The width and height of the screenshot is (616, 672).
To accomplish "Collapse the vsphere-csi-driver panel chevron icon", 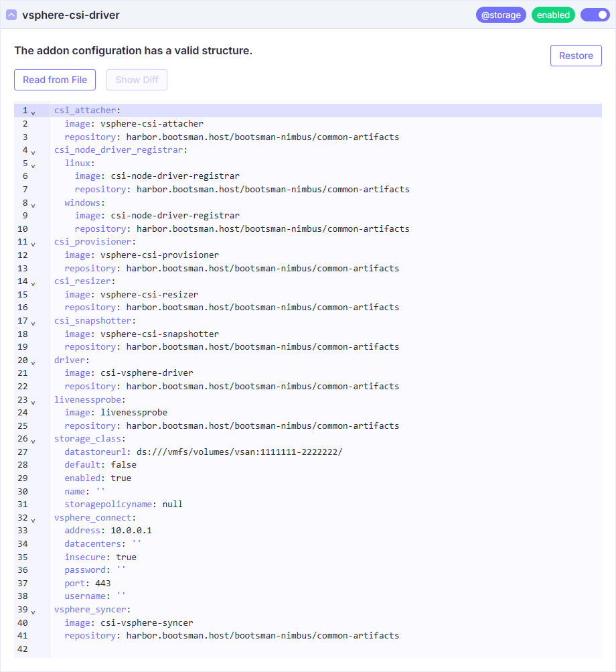I will [x=11, y=15].
